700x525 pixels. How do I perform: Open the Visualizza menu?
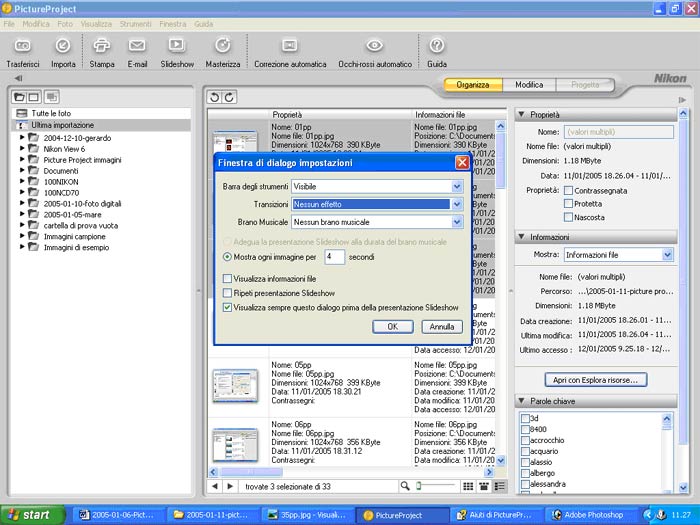click(x=96, y=24)
